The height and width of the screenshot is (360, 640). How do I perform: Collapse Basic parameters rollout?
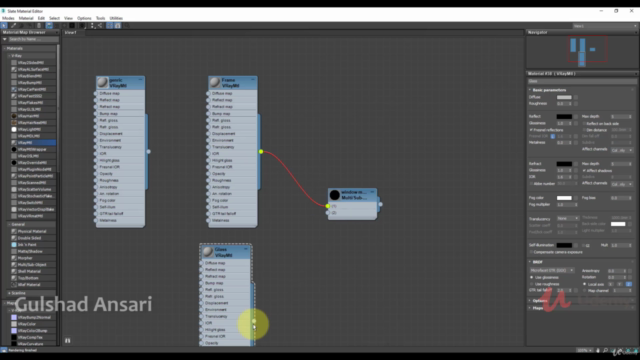click(x=549, y=90)
